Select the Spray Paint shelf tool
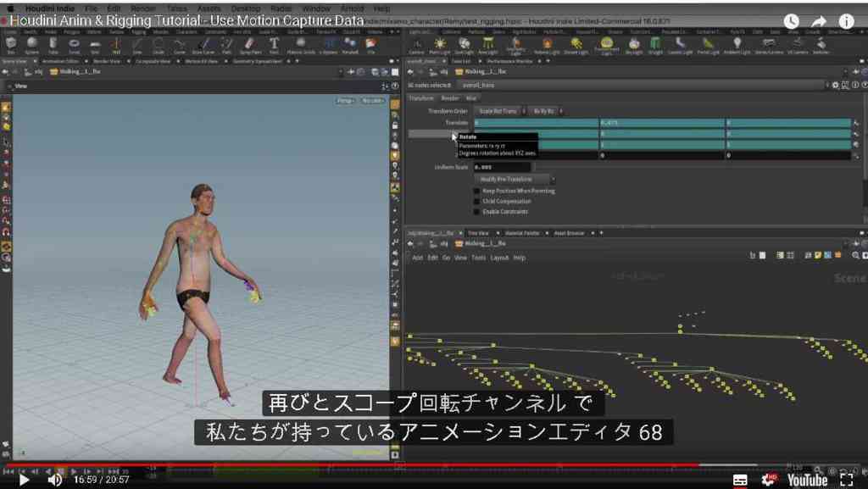The image size is (868, 489). (x=250, y=46)
